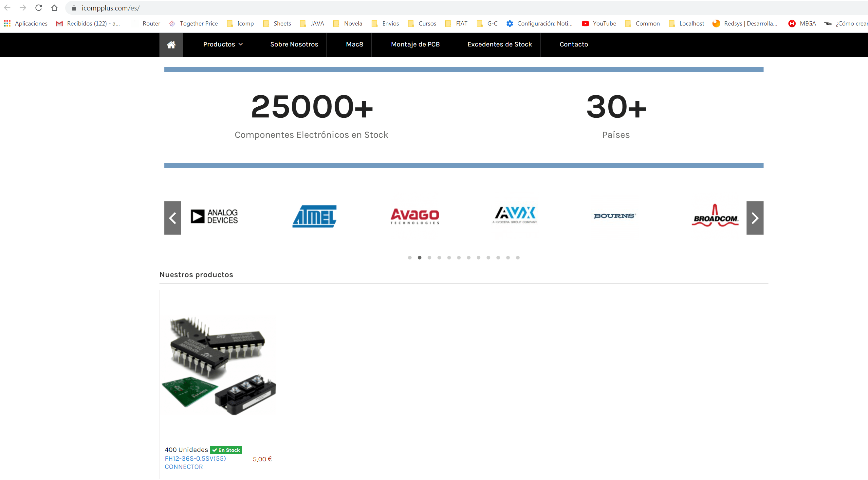This screenshot has width=868, height=480.
Task: Click the AVX brand logo
Action: click(x=515, y=215)
